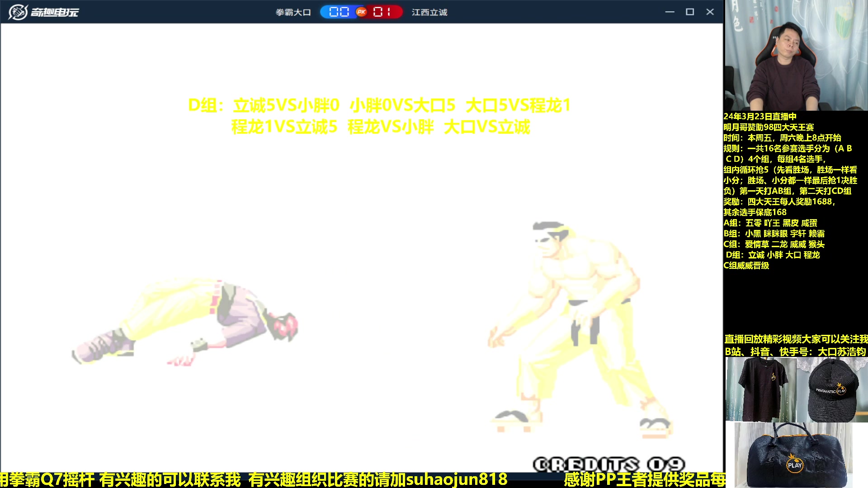Click the blue score 00 display
Image resolution: width=868 pixels, height=488 pixels.
(x=339, y=12)
